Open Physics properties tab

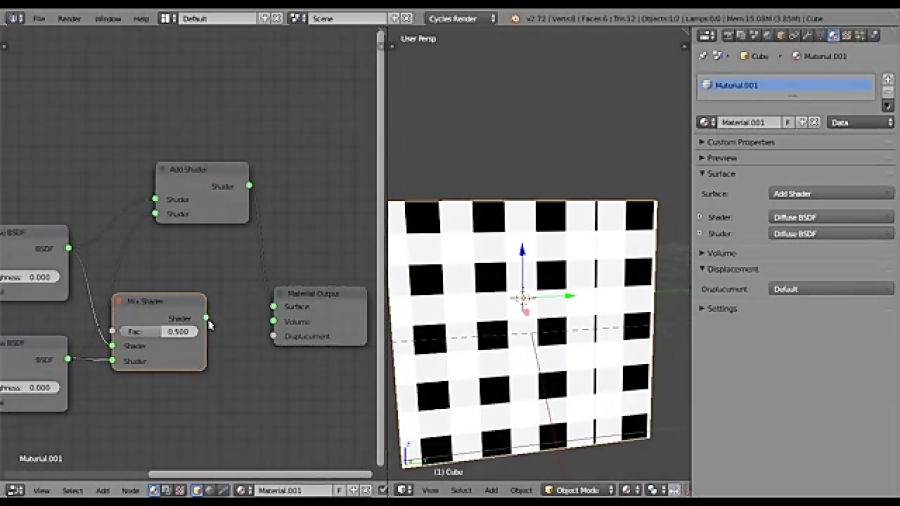pos(874,36)
